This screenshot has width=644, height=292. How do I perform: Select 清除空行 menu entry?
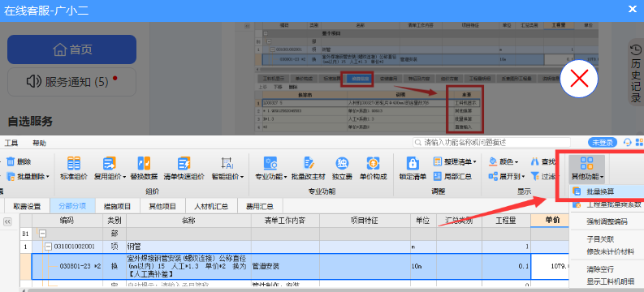click(607, 269)
